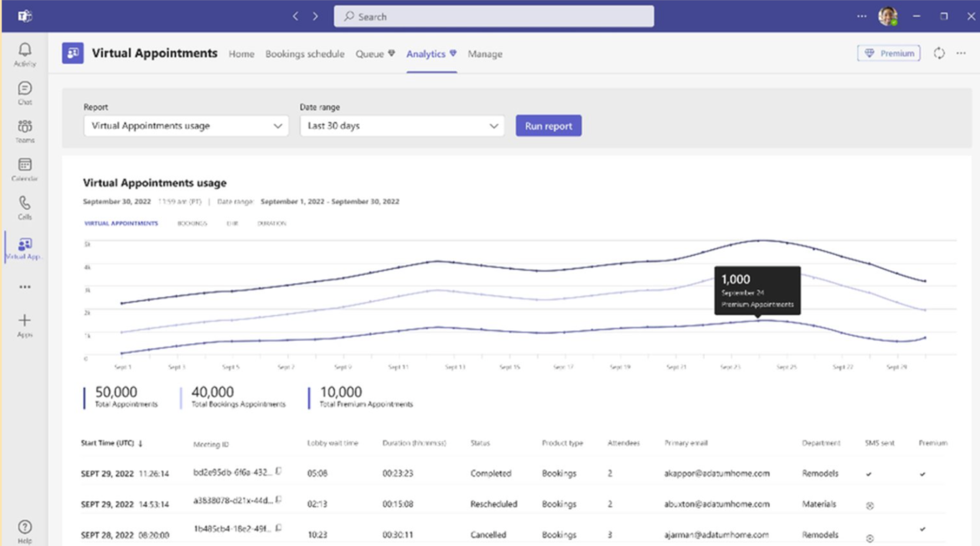Click the Product type column header
The width and height of the screenshot is (980, 546).
(563, 443)
